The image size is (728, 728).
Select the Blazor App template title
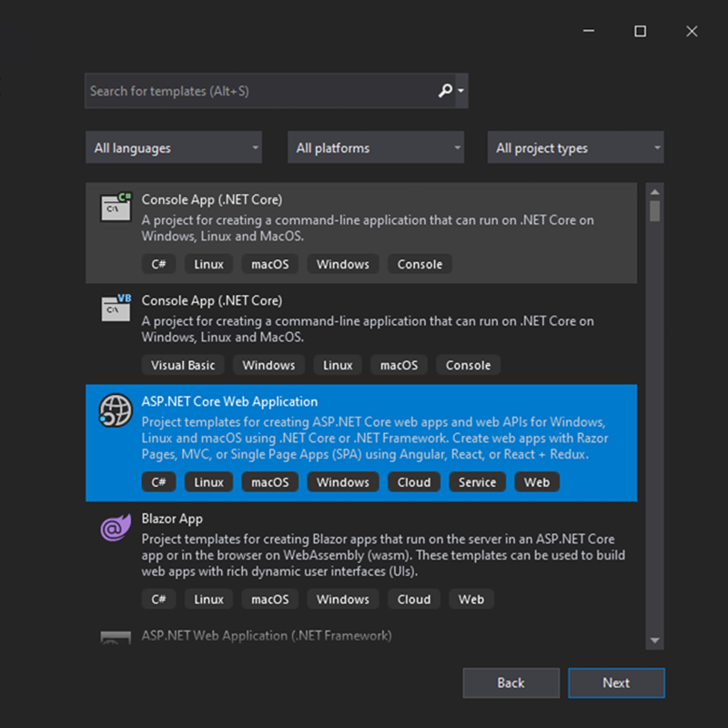coord(172,519)
